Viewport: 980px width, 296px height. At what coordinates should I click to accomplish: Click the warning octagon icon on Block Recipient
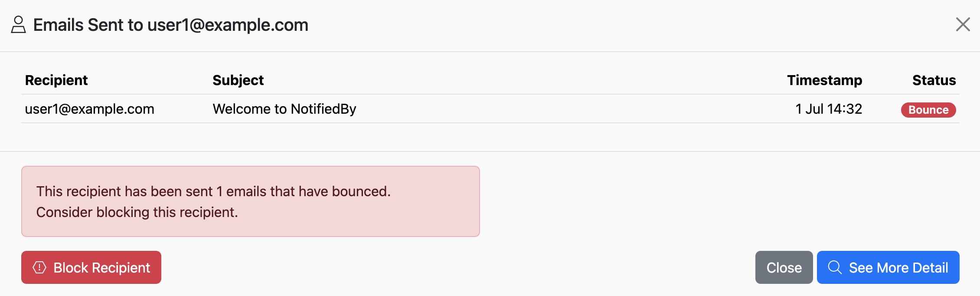tap(39, 267)
